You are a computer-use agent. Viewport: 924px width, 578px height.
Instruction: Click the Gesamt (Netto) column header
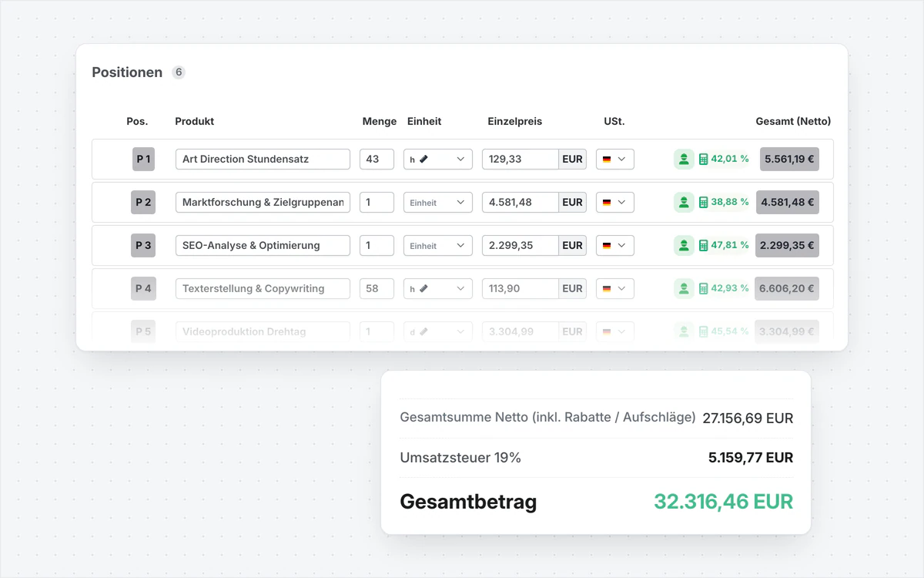[793, 121]
